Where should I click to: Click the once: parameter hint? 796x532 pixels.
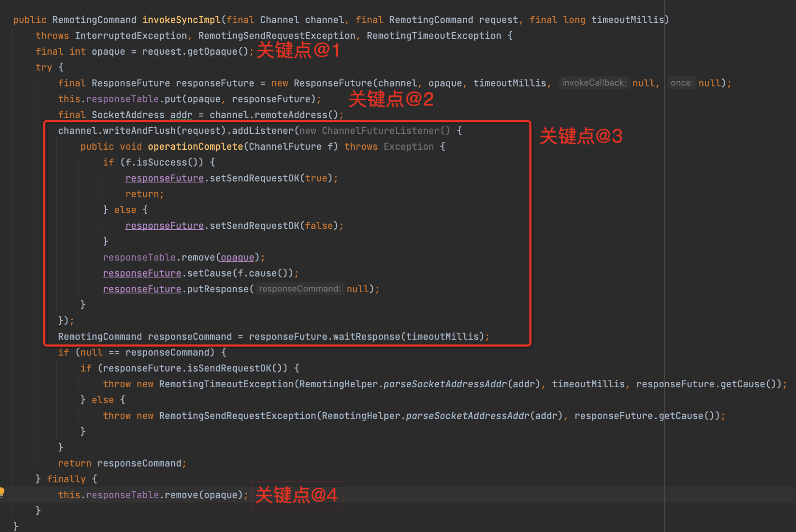682,83
